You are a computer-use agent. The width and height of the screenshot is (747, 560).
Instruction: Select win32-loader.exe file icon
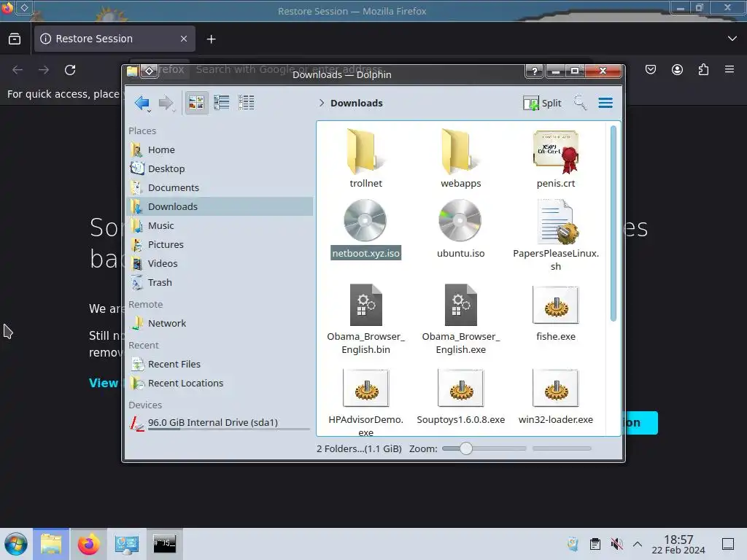(555, 388)
